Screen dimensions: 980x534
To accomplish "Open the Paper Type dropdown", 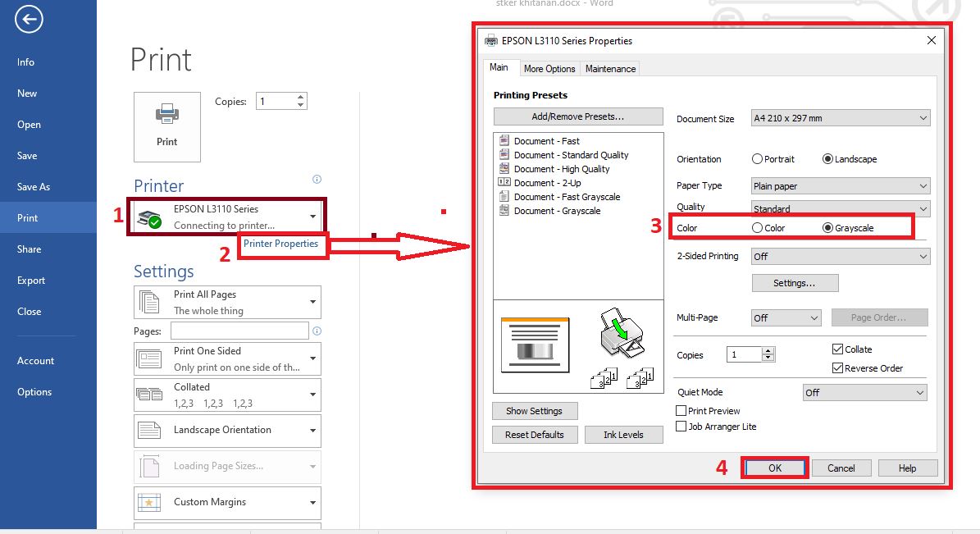I will 841,185.
